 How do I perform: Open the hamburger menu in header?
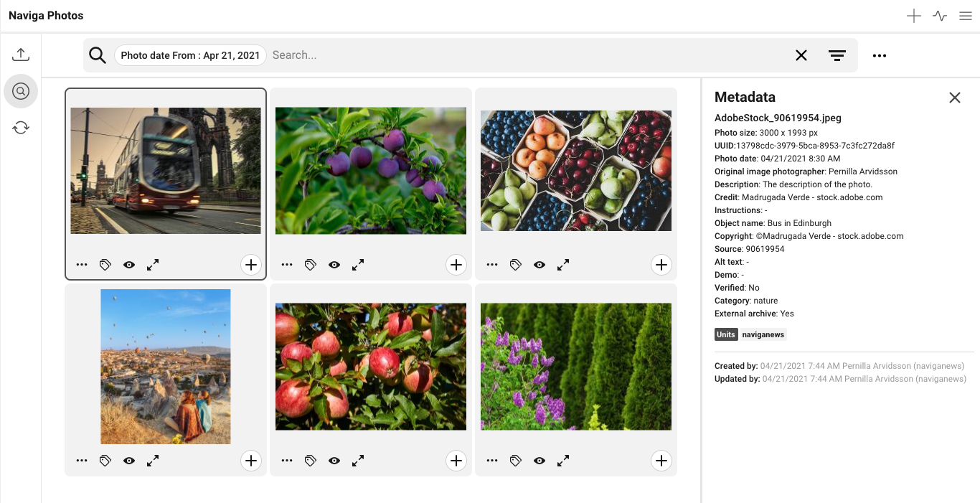(x=966, y=16)
